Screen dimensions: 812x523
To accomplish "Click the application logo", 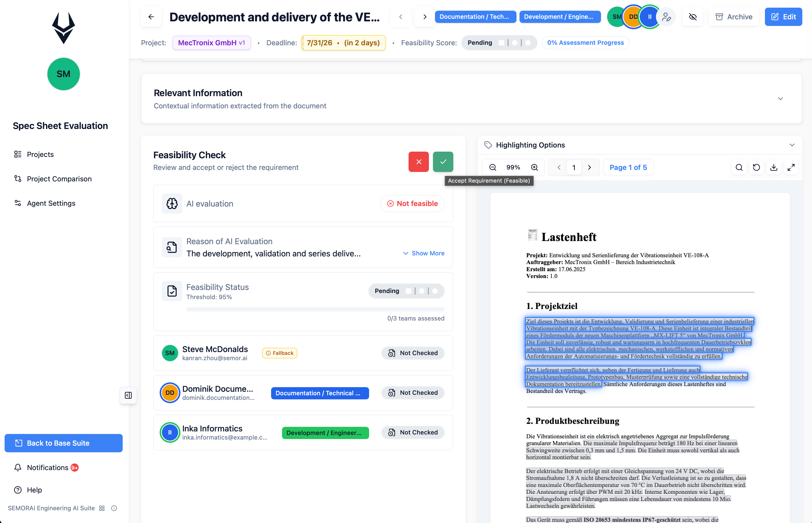I will click(64, 28).
